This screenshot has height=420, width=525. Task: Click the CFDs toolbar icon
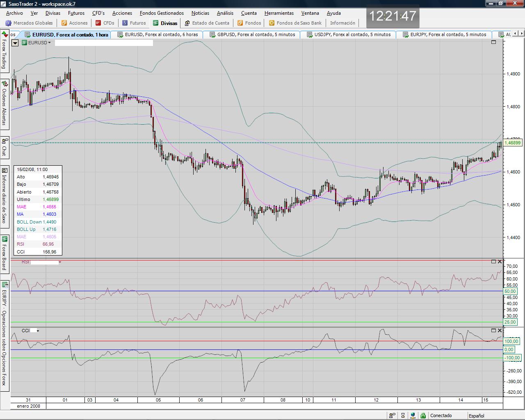coord(98,23)
